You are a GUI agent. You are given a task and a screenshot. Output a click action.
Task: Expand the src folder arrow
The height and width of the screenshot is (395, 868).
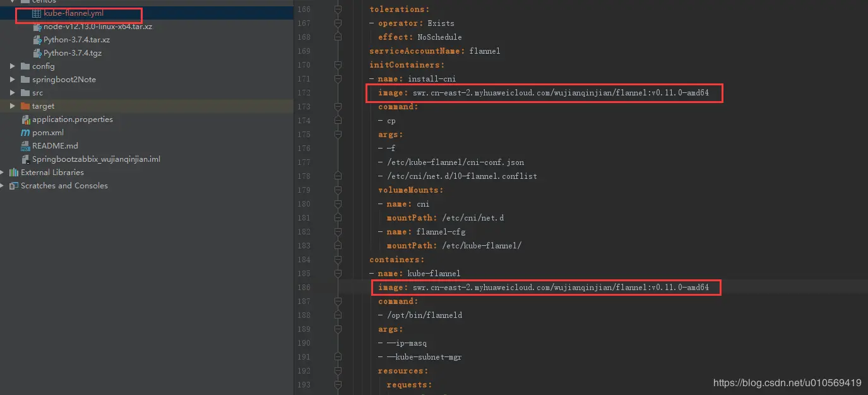[x=13, y=93]
